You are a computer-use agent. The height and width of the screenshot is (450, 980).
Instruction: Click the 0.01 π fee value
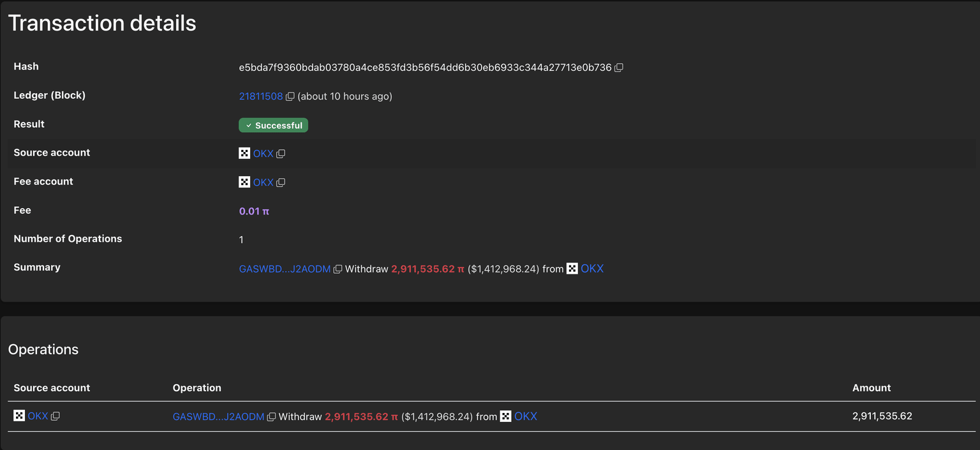(254, 211)
